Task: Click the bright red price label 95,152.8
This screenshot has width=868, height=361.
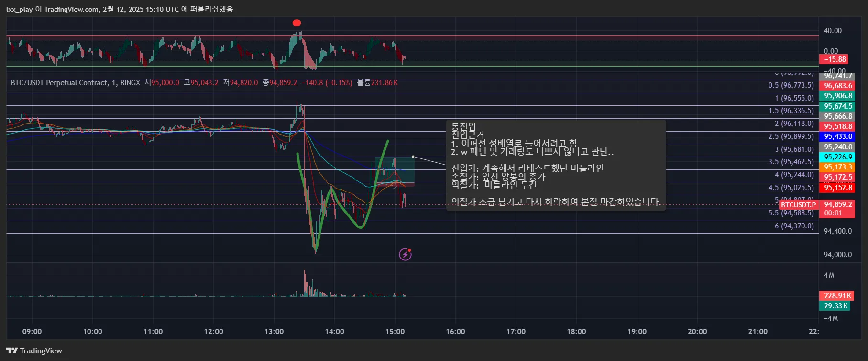Action: (838, 188)
